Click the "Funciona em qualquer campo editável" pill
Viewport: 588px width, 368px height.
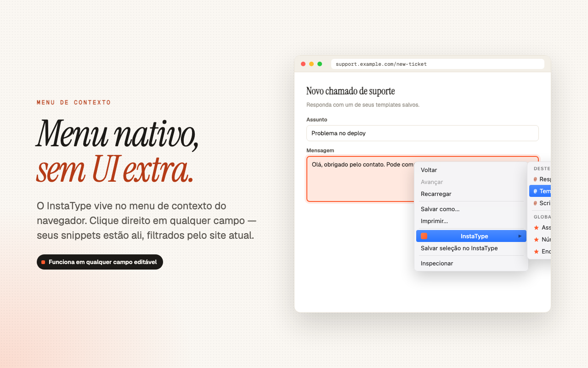[100, 262]
